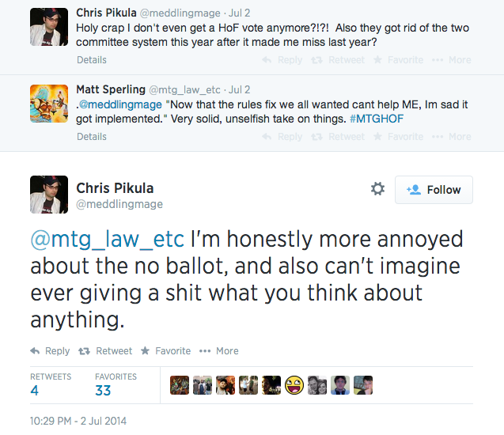
Task: Follow Chris Pikula
Action: tap(434, 190)
